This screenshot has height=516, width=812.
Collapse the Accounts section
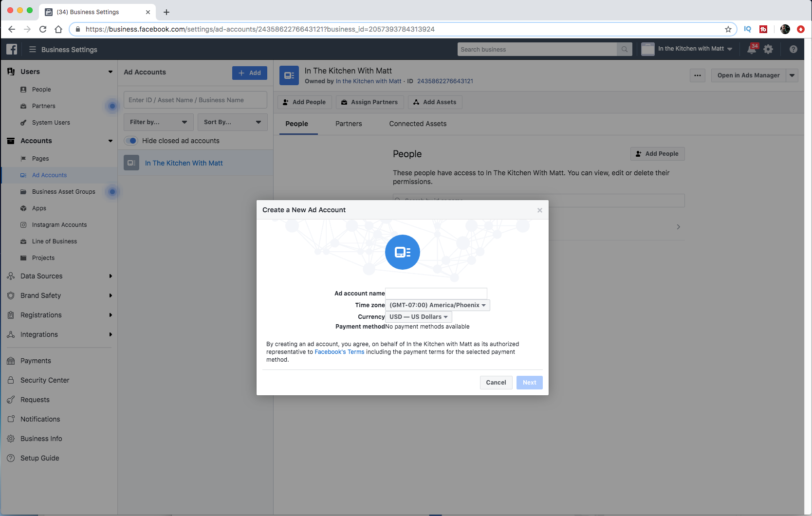(x=111, y=141)
